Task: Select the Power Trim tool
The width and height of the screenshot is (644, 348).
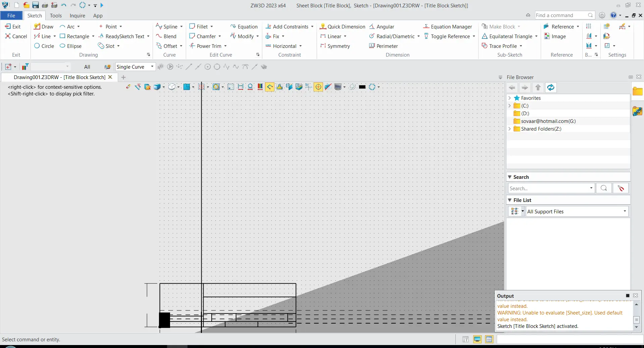Action: [x=205, y=46]
